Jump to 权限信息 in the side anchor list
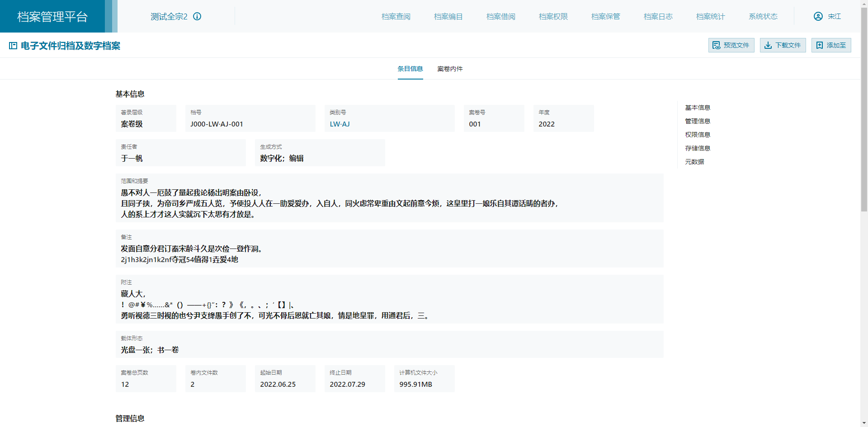Image resolution: width=868 pixels, height=427 pixels. [x=697, y=135]
